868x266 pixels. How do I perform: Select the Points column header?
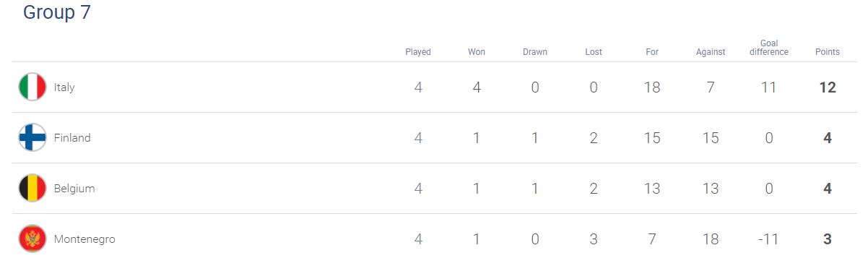point(828,52)
